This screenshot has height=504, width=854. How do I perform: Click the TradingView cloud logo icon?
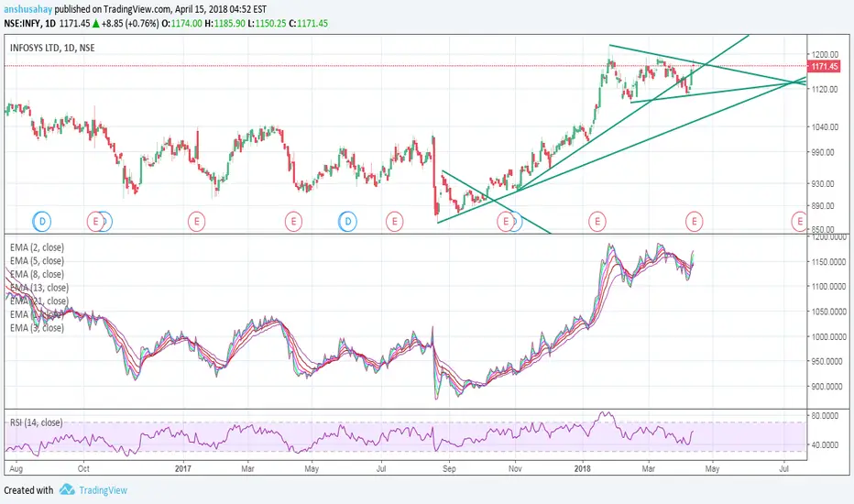click(67, 489)
